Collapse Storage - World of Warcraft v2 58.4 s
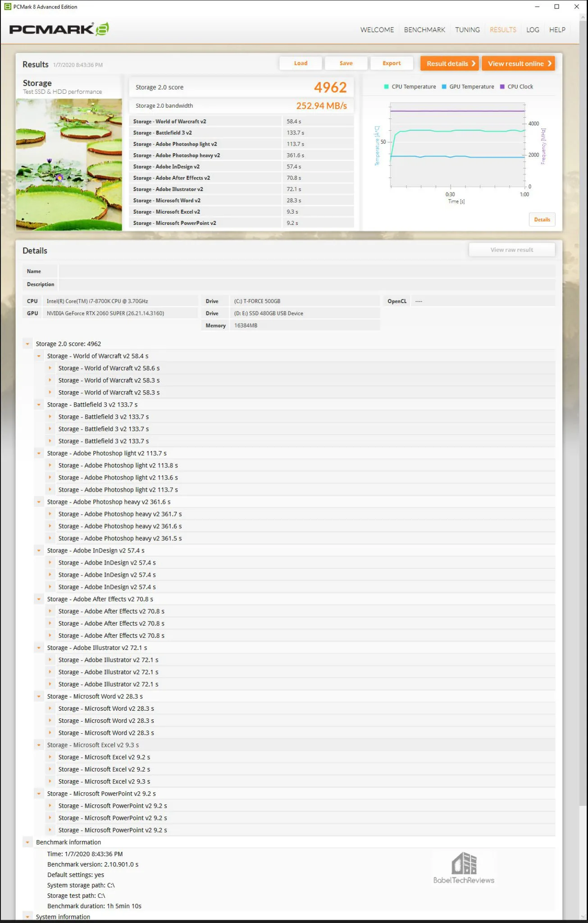This screenshot has width=588, height=923. click(x=39, y=356)
